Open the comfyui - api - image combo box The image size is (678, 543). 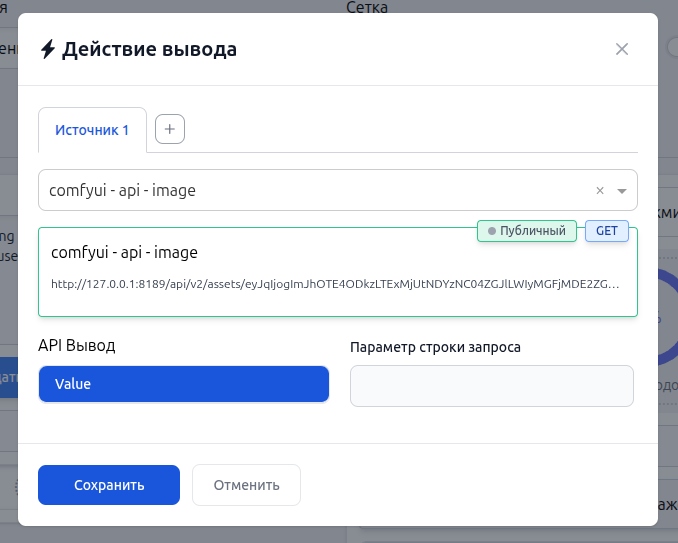coord(338,190)
